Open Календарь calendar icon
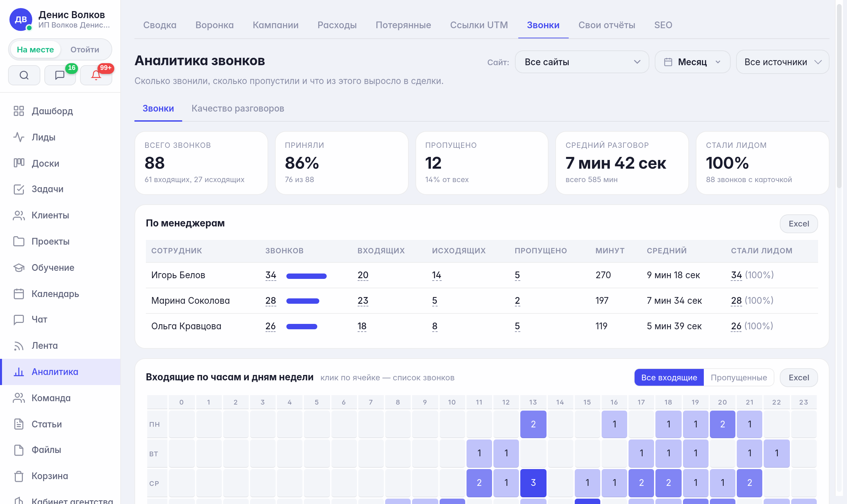 coord(19,294)
